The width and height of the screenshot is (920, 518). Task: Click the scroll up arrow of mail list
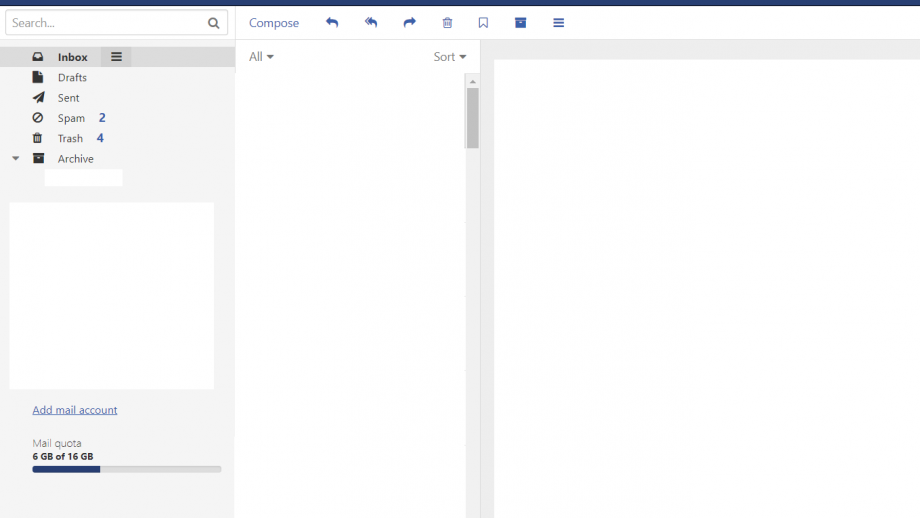tap(473, 82)
